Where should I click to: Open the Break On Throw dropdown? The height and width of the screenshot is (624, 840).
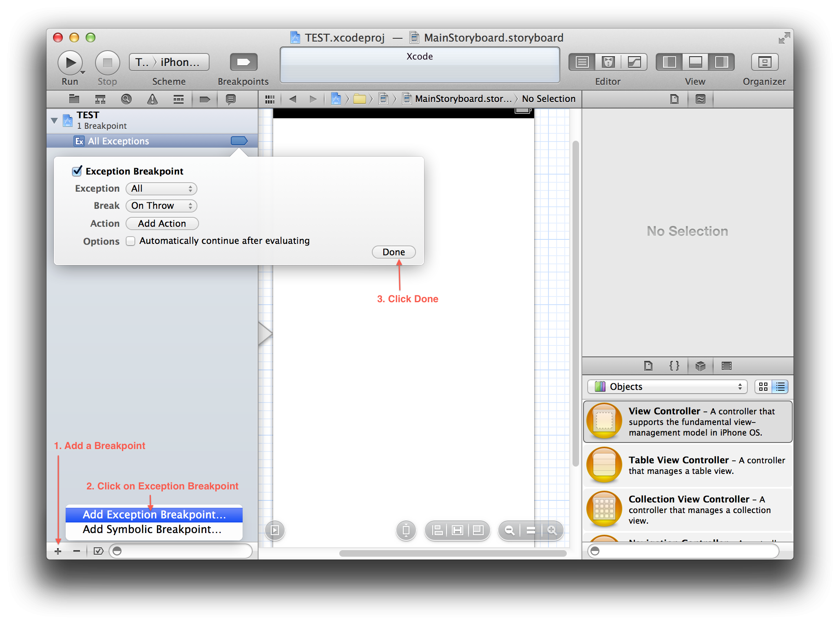click(x=161, y=206)
